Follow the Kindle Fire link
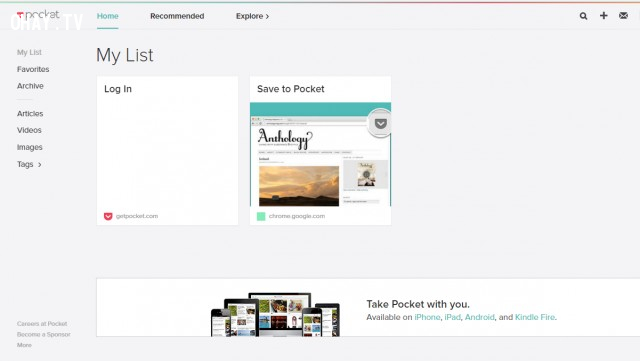 click(535, 317)
